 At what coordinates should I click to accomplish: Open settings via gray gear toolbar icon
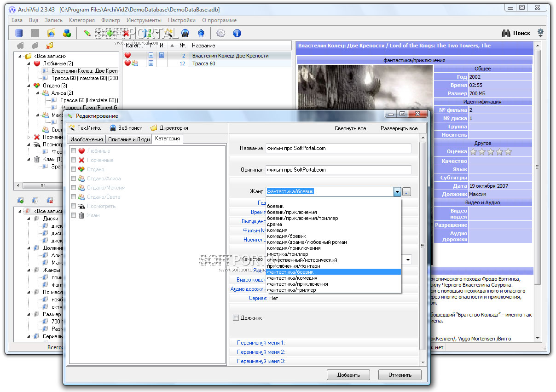221,33
